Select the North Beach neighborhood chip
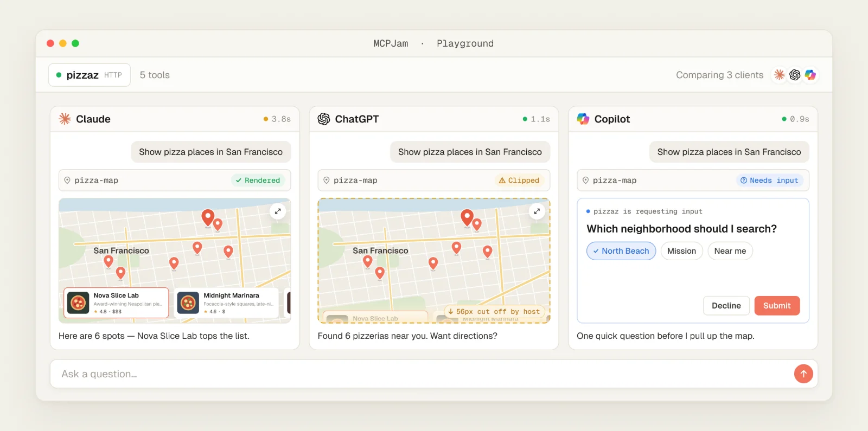Viewport: 868px width, 431px height. click(621, 251)
